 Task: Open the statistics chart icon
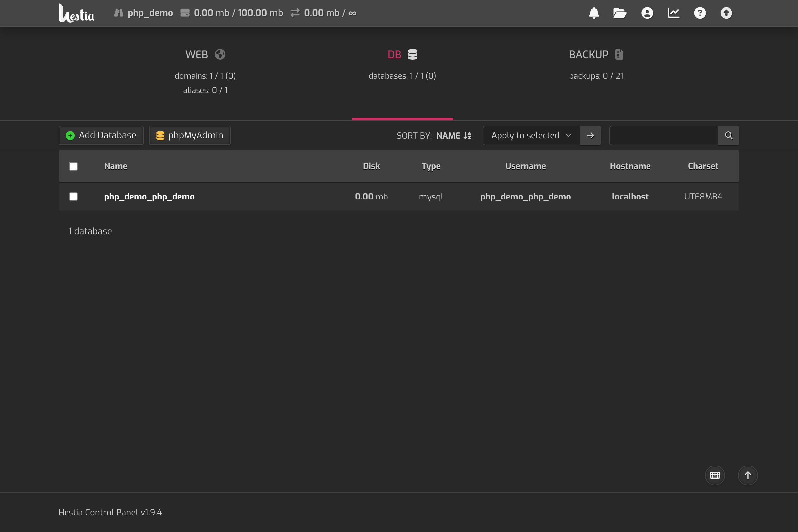pyautogui.click(x=674, y=13)
